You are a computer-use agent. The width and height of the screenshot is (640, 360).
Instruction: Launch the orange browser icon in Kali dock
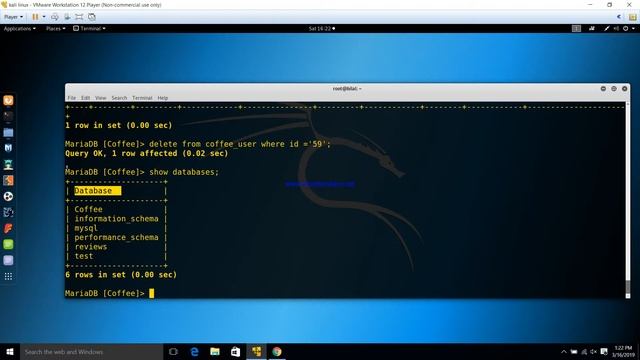click(8, 100)
